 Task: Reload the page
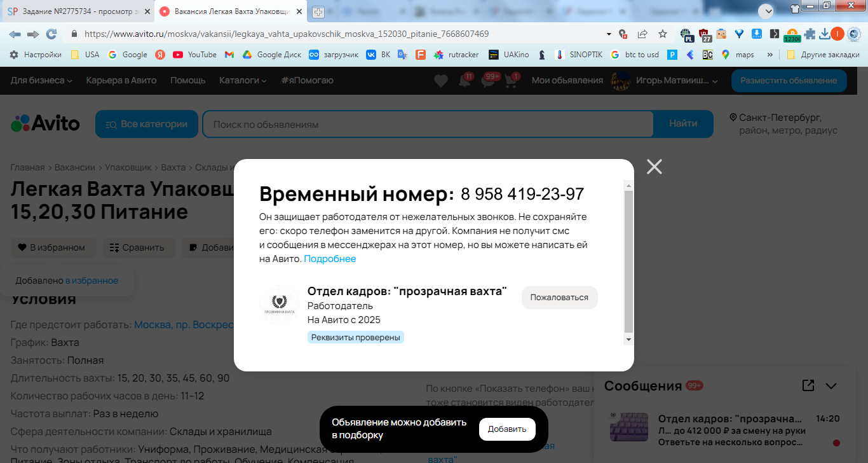point(51,34)
